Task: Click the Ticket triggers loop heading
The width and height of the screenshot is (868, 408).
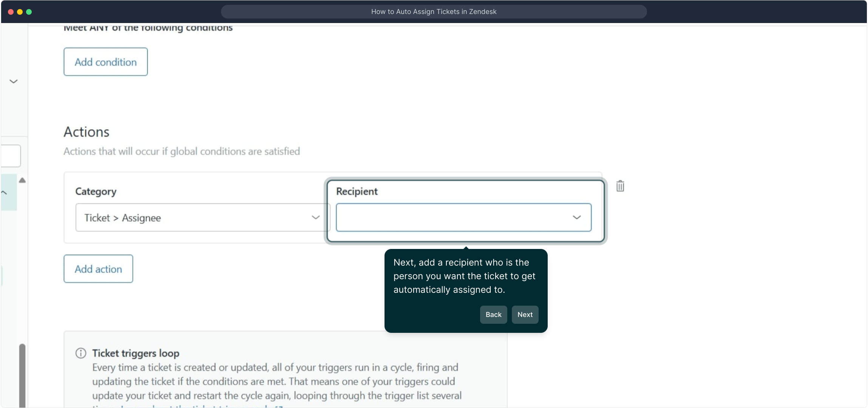Action: point(136,353)
